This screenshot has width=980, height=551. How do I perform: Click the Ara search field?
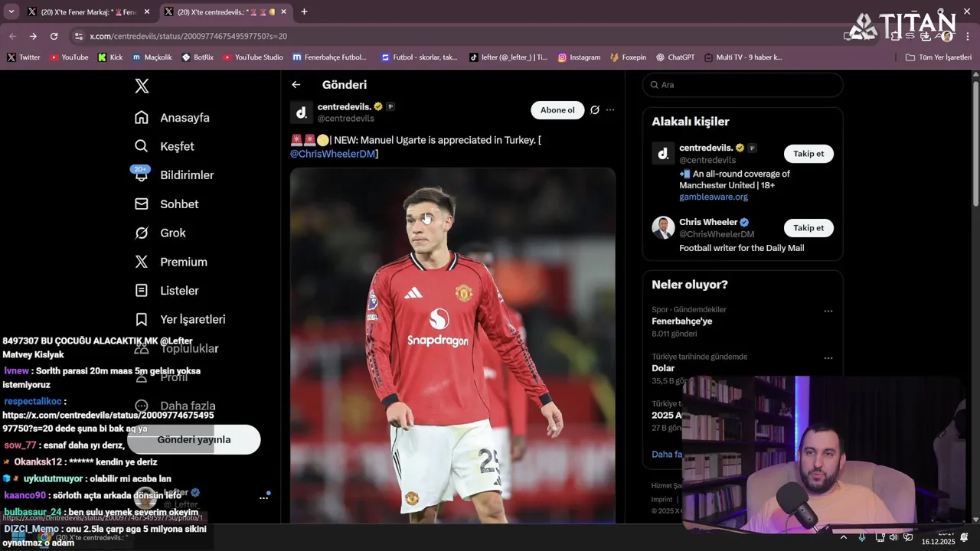click(743, 85)
